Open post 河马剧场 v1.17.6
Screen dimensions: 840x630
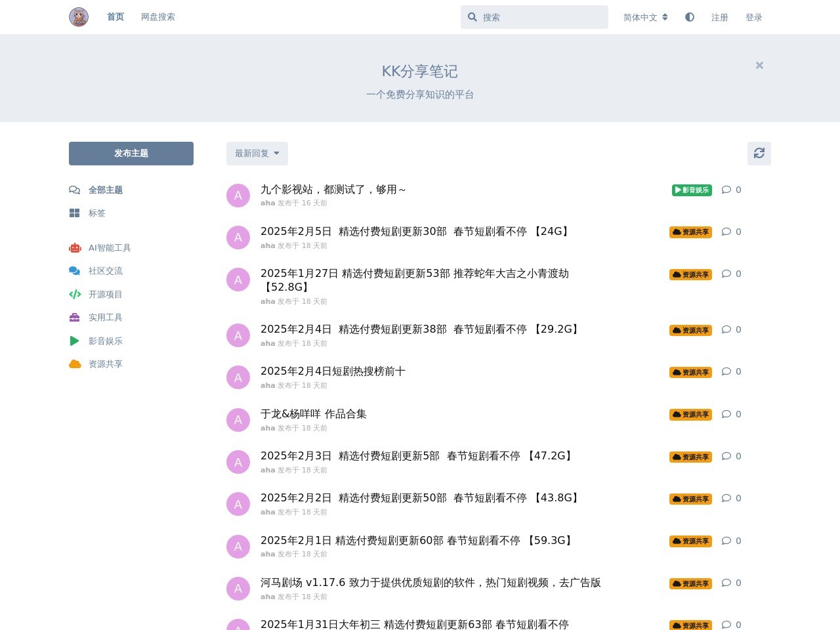pos(430,583)
